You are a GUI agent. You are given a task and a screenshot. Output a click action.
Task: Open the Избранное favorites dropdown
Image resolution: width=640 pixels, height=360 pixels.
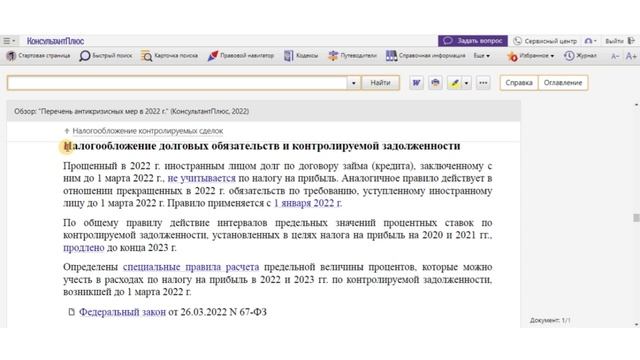pos(531,56)
